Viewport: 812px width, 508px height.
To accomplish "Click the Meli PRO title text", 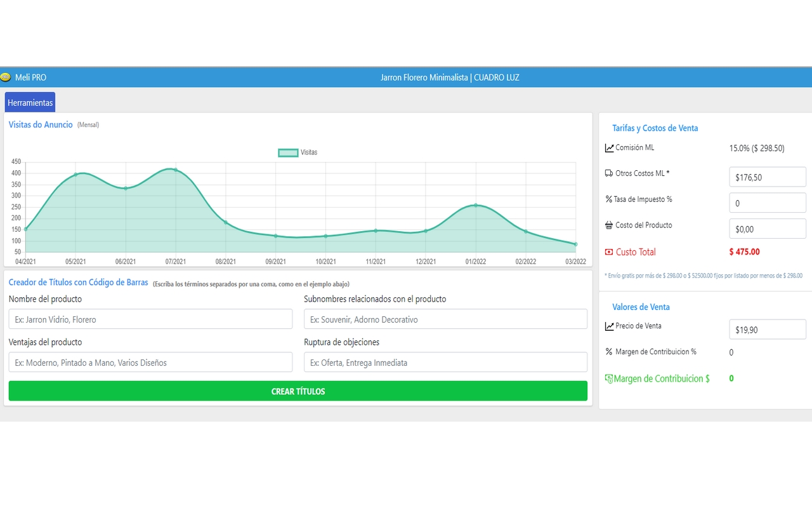I will click(30, 77).
